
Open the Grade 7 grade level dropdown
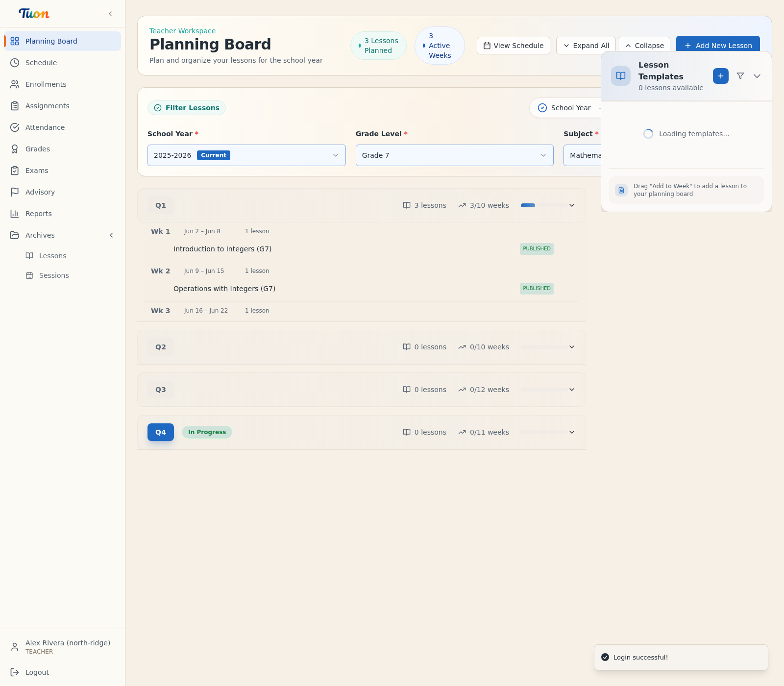point(454,155)
